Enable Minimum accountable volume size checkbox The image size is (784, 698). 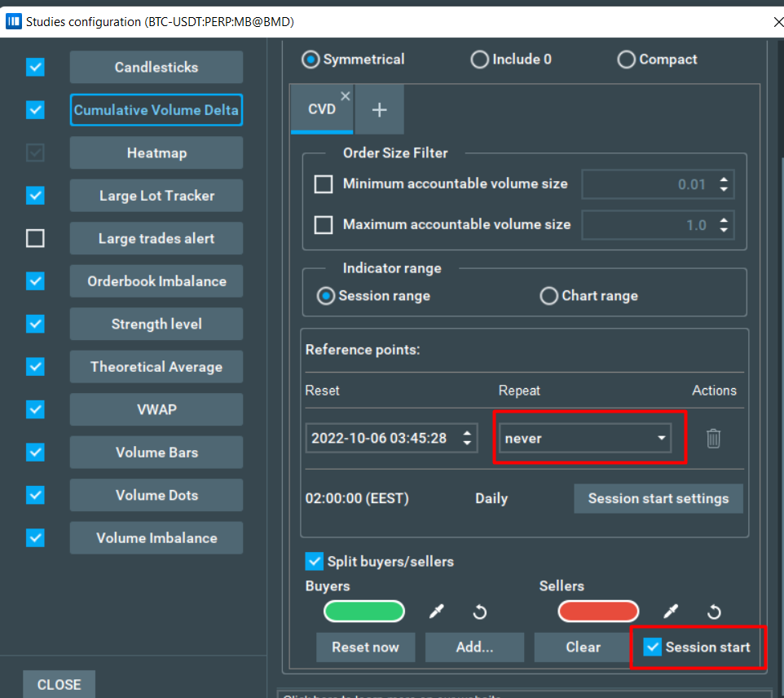(324, 184)
